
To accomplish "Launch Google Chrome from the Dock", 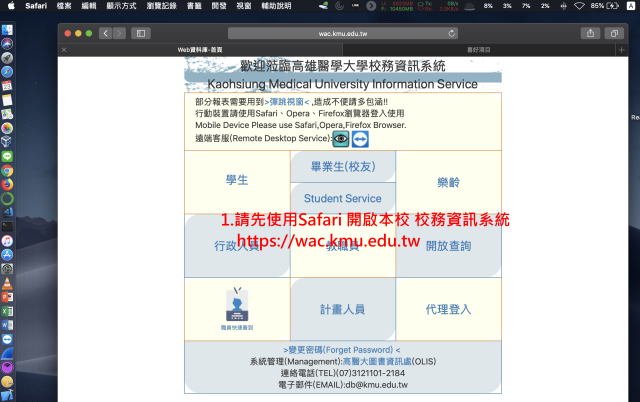I will coord(7,170).
